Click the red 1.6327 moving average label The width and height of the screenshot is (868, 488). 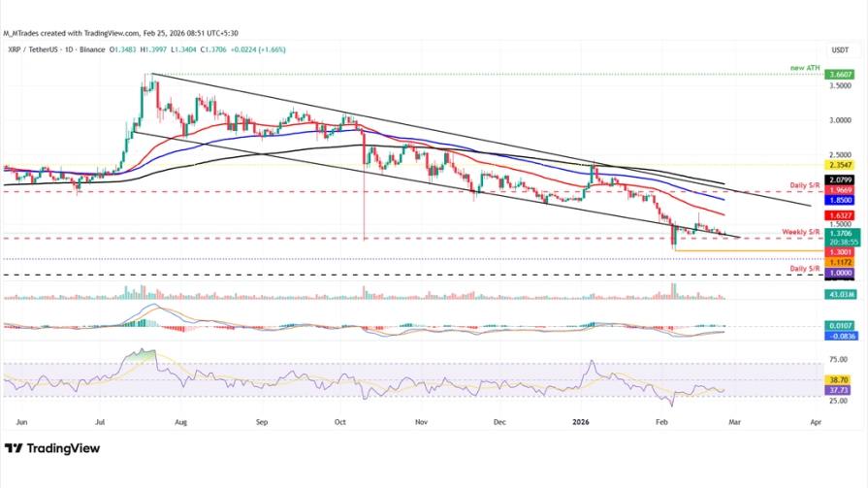click(837, 215)
